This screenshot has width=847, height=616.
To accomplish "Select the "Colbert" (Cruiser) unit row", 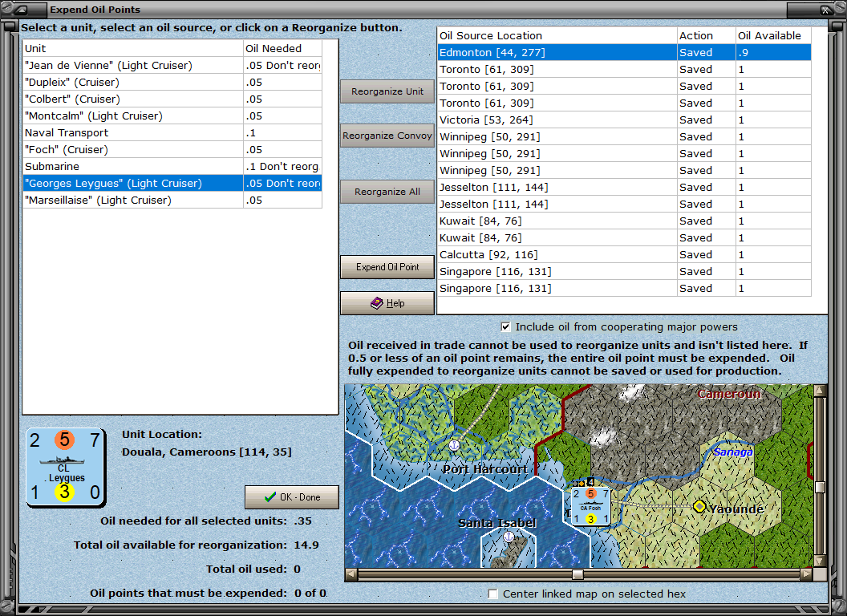I will click(x=172, y=99).
